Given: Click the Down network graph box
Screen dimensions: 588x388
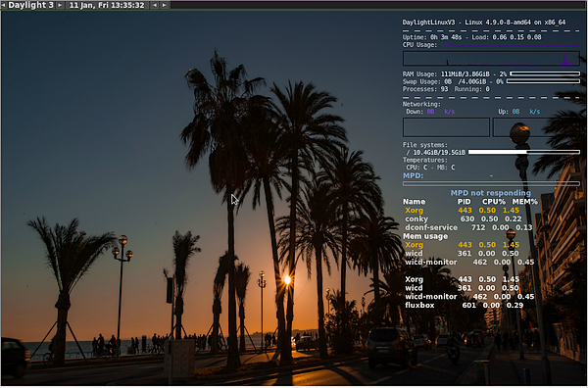Looking at the screenshot, I should click(446, 127).
